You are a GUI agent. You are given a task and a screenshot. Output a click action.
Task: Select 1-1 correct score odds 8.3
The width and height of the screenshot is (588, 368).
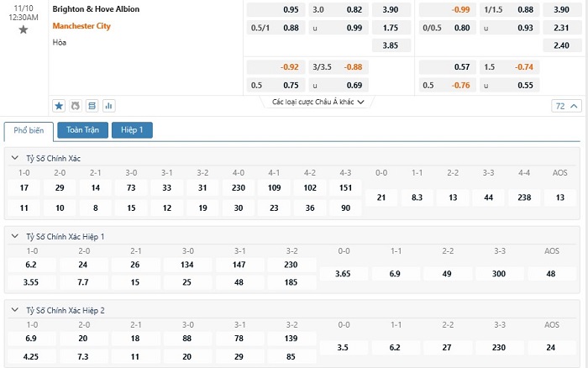pyautogui.click(x=417, y=197)
